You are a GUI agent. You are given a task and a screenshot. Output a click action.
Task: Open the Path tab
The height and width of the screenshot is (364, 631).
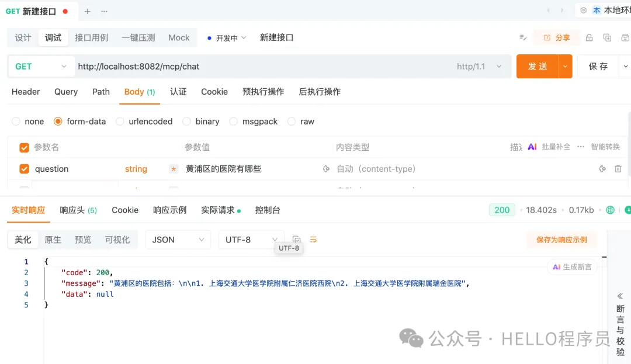[101, 92]
